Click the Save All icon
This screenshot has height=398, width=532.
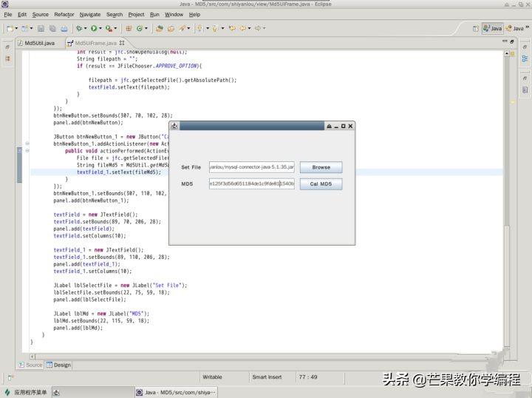52,29
